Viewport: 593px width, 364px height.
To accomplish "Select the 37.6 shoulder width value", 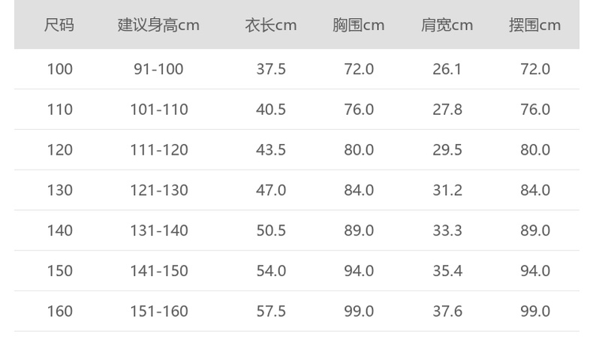I will (447, 311).
